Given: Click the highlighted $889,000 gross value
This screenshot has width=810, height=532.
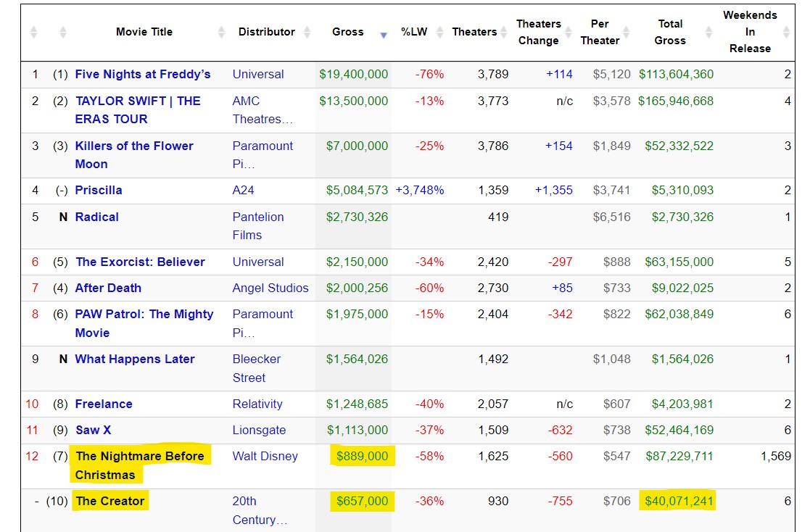Looking at the screenshot, I should coord(362,456).
